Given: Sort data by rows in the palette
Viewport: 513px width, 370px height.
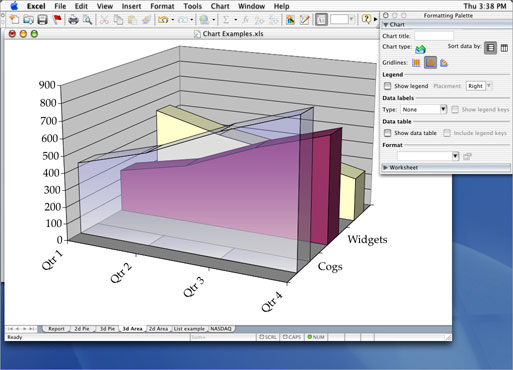Looking at the screenshot, I should [x=490, y=48].
